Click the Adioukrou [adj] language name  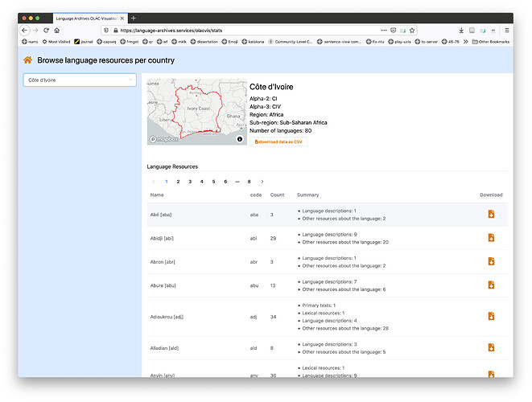[167, 317]
